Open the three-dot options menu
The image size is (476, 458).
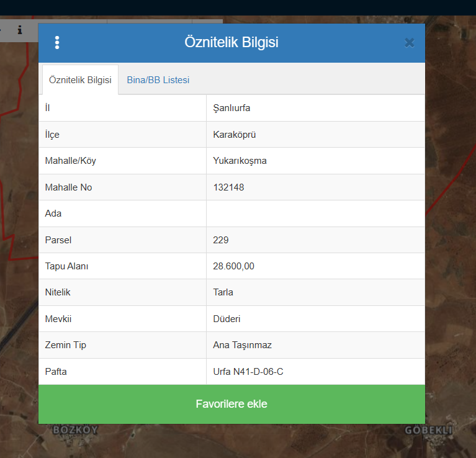tap(57, 43)
